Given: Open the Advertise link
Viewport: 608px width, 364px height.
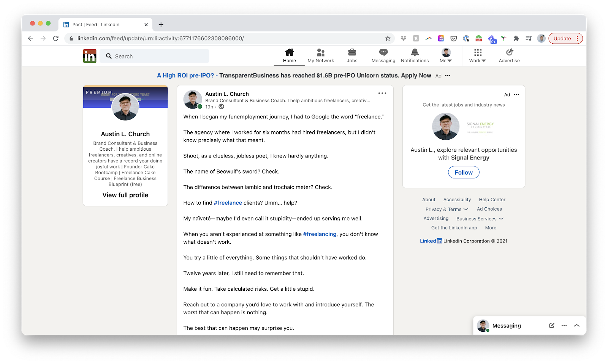Looking at the screenshot, I should click(509, 56).
